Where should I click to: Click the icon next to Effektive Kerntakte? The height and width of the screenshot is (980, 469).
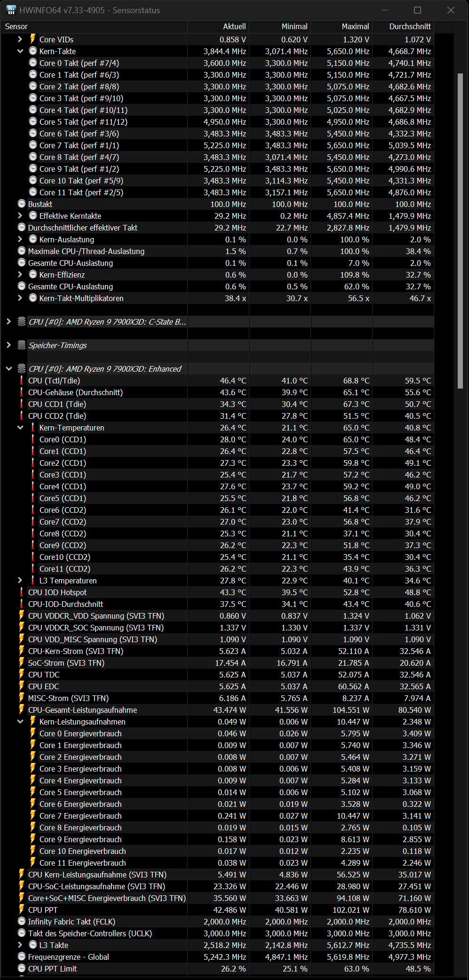pos(33,215)
